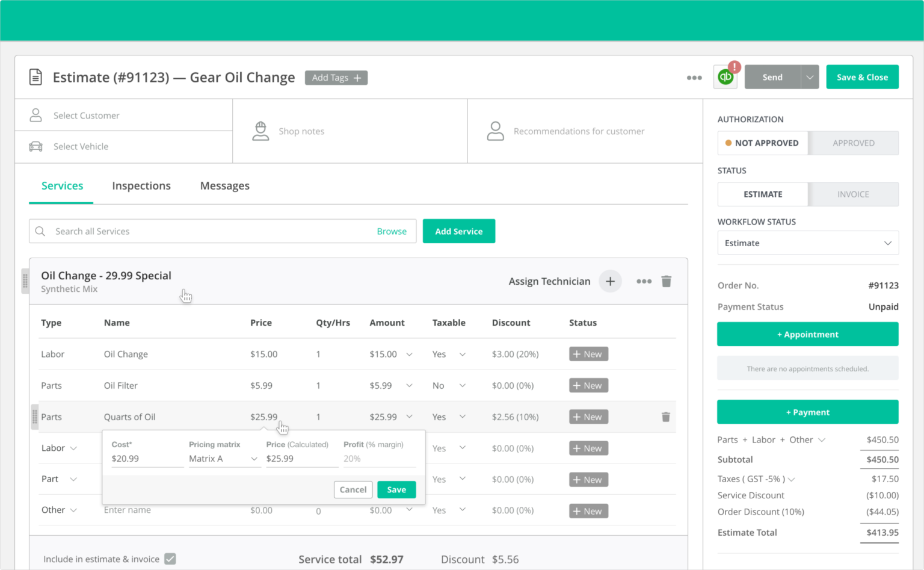Delete the Quarts of Oil line item
Viewport: 924px width, 570px height.
(666, 417)
